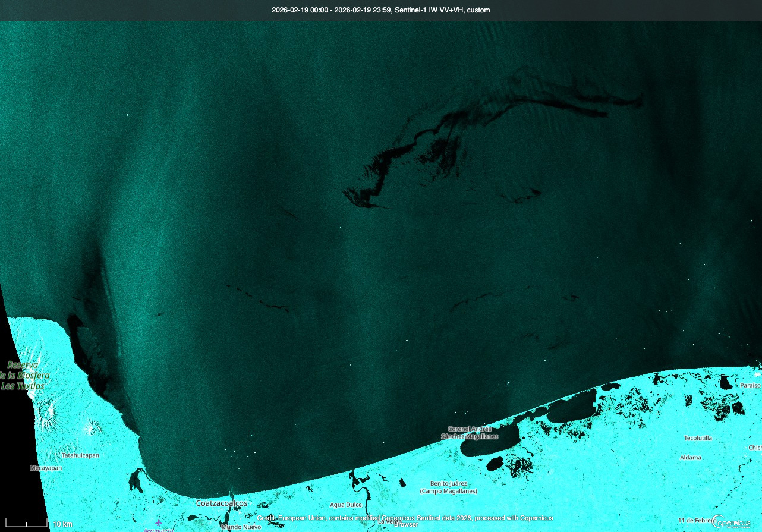
Task: Click the Mundo Nuevo place label
Action: pos(240,527)
